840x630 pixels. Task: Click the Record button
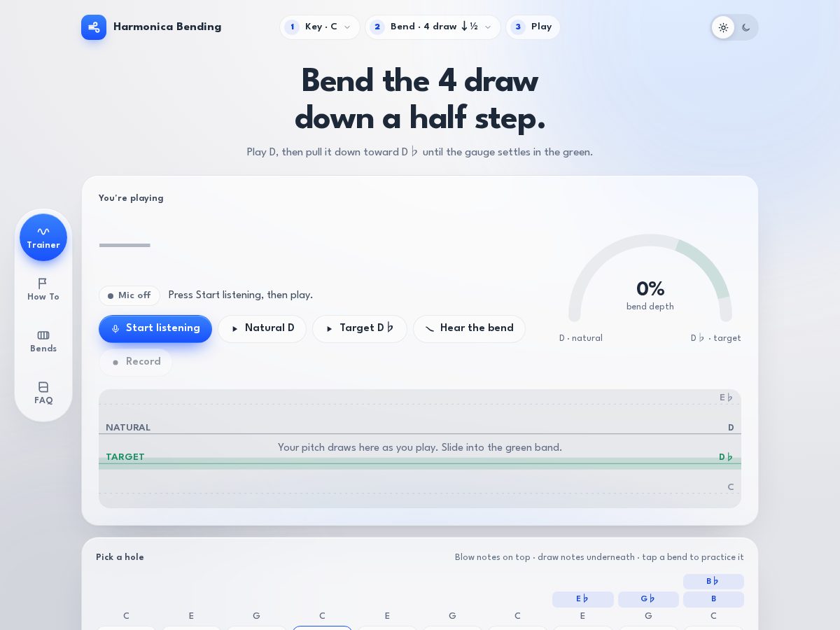(136, 362)
